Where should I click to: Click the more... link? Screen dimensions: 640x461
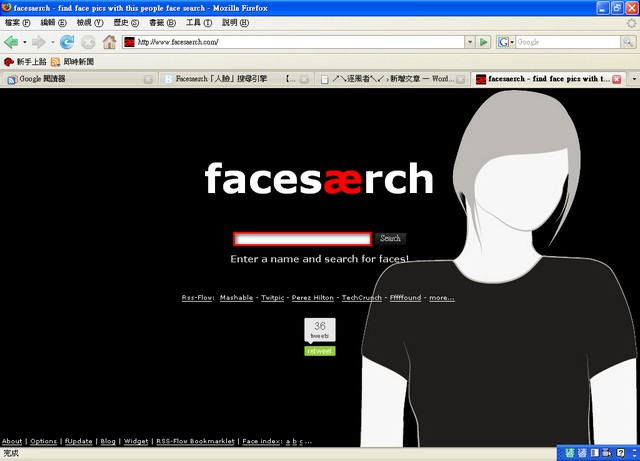442,298
